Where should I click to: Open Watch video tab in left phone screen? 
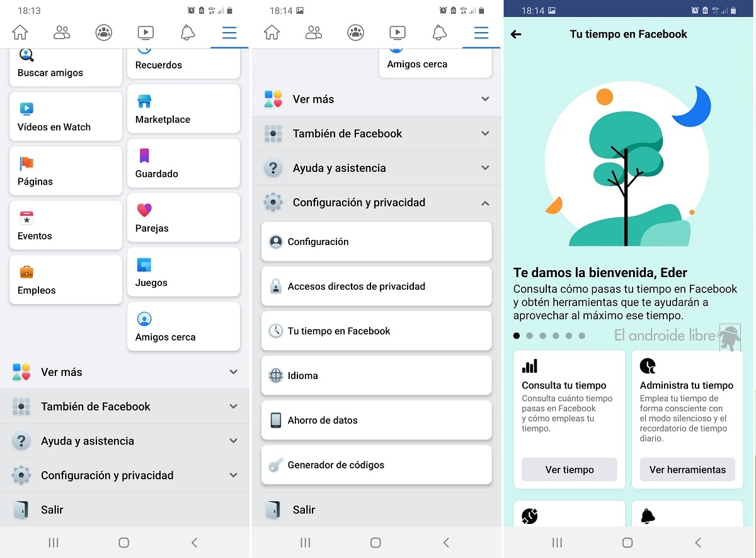pos(146,33)
